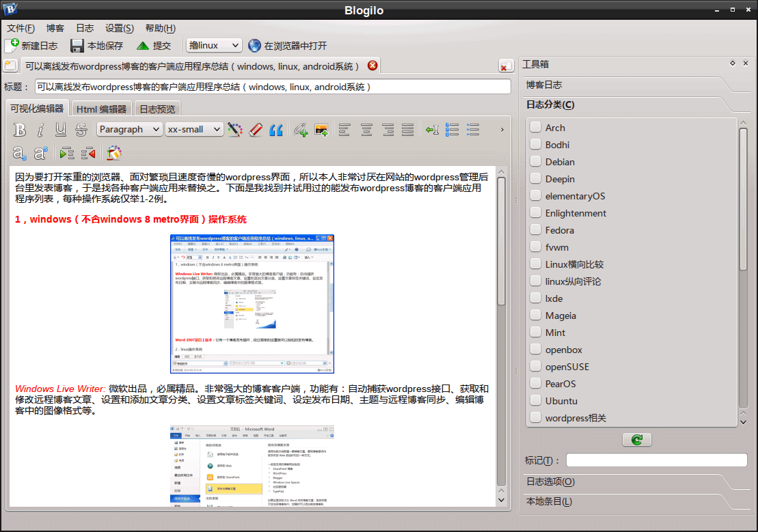Change text direction with the green arrow icon
The height and width of the screenshot is (532, 758).
click(x=432, y=130)
